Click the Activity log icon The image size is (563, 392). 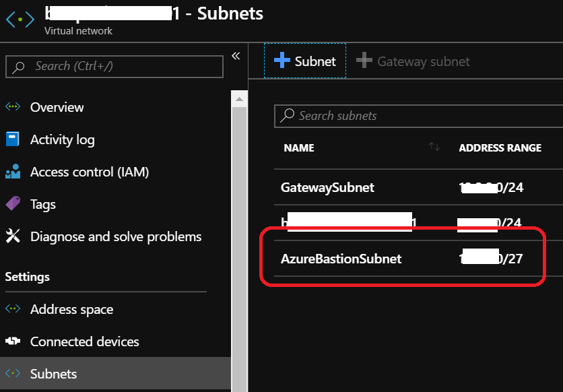click(13, 139)
